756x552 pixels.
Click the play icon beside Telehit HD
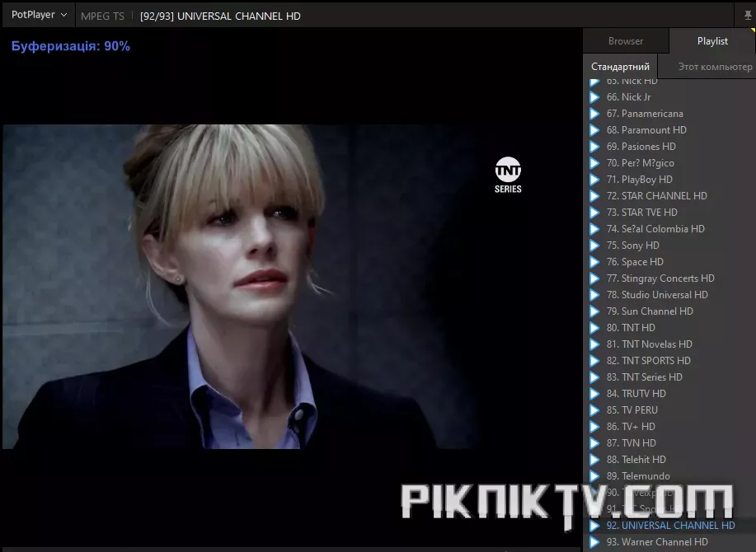(x=594, y=460)
